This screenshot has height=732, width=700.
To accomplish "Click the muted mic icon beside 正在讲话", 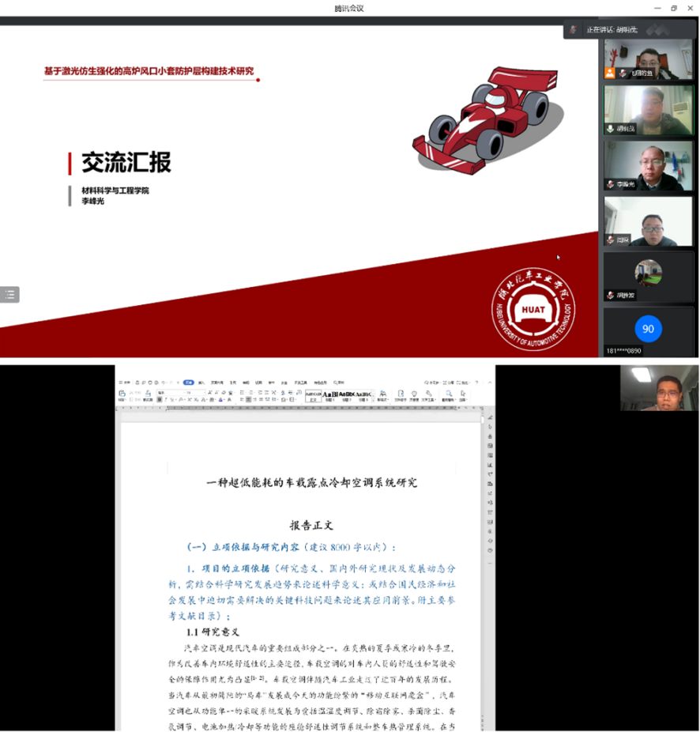I will tap(574, 29).
